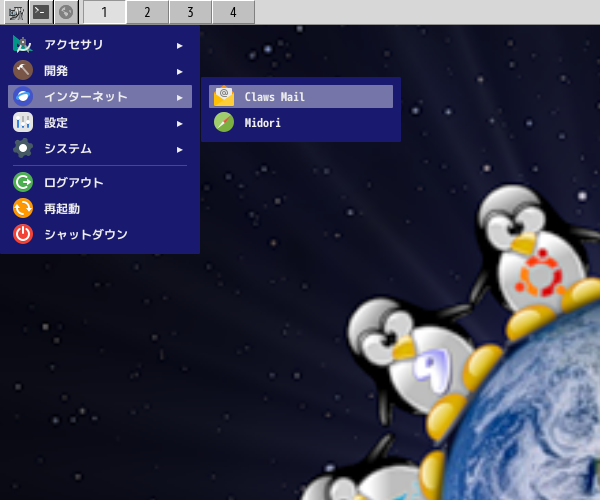Click the 設定 sliders icon
This screenshot has height=500, width=600.
point(23,122)
